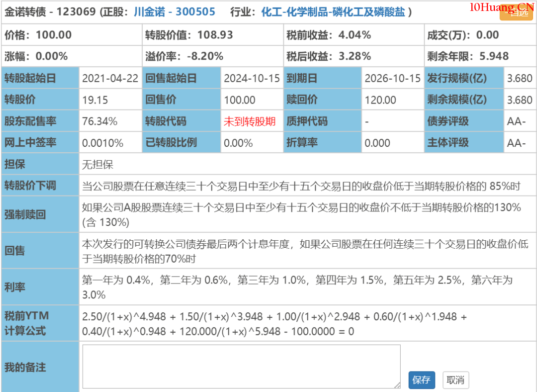Click the 担保 value 无担保
Image resolution: width=537 pixels, height=392 pixels.
pyautogui.click(x=97, y=165)
